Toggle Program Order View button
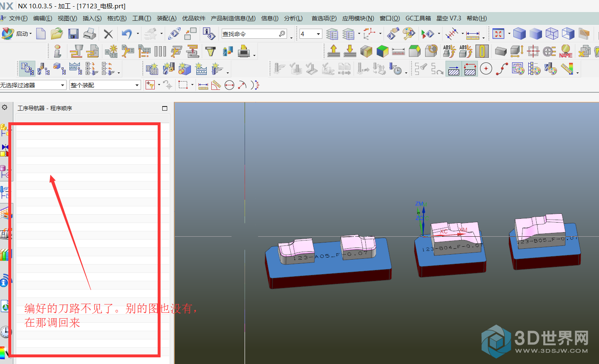 [27, 69]
